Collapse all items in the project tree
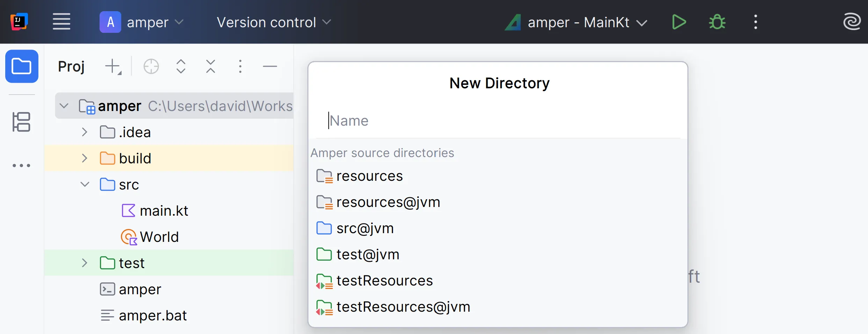 210,66
